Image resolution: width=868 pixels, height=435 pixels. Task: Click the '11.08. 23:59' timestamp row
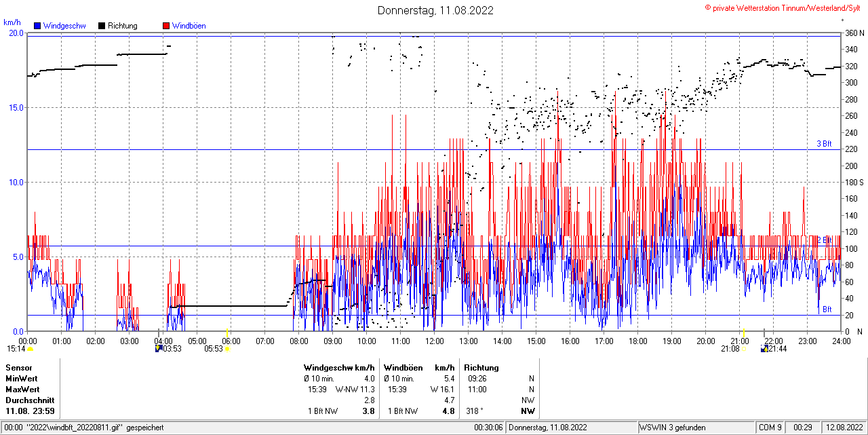(31, 411)
